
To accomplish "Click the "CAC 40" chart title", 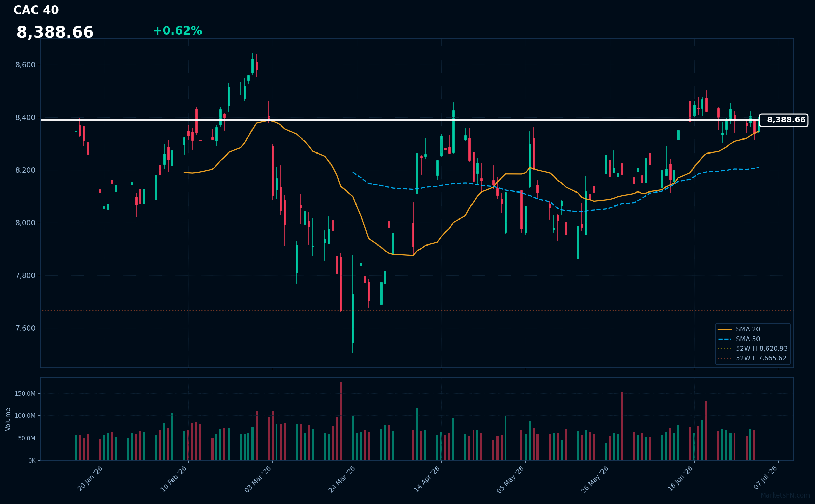I will coord(36,10).
